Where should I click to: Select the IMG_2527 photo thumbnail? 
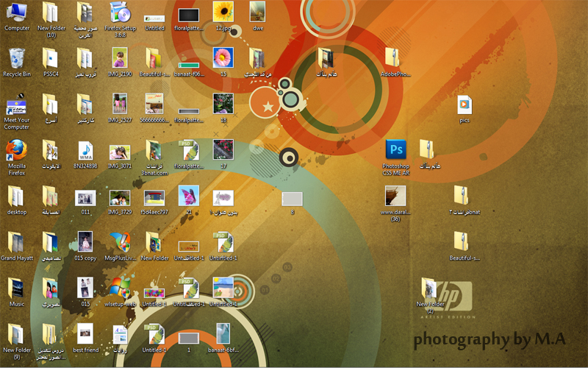[x=120, y=104]
